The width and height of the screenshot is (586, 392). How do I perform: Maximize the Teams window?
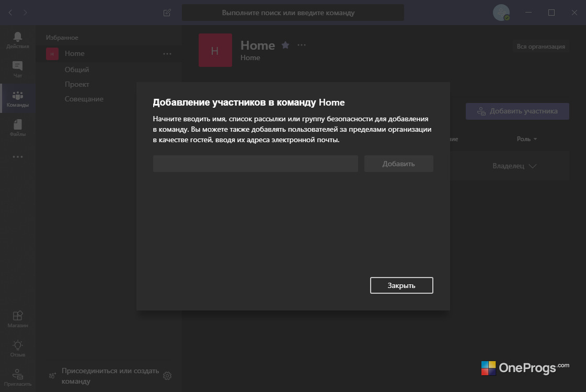(x=551, y=13)
